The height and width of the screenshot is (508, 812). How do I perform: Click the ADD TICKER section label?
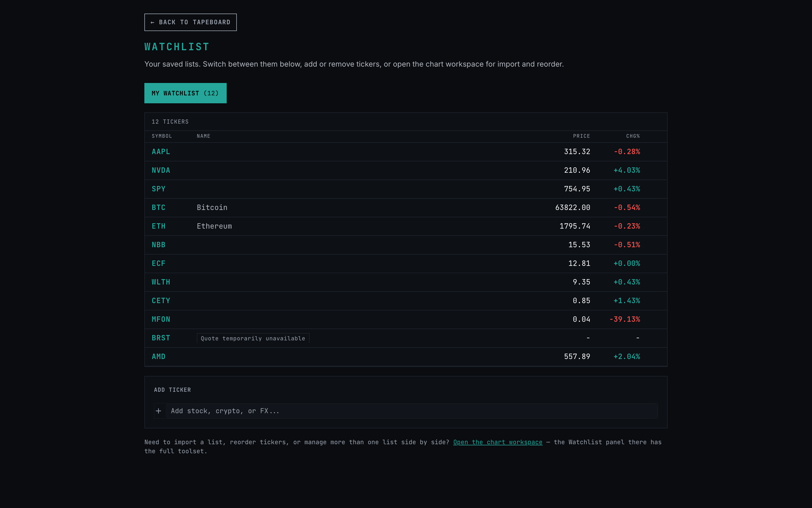coord(173,390)
